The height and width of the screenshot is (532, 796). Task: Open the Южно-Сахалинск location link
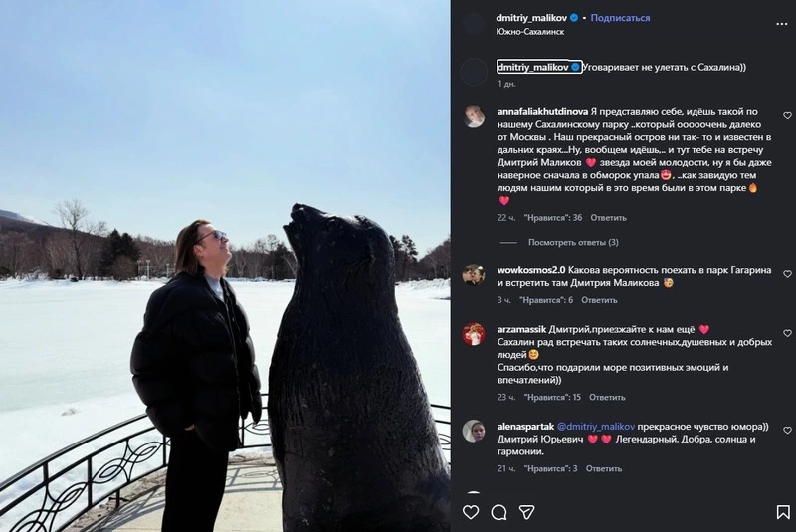[529, 32]
